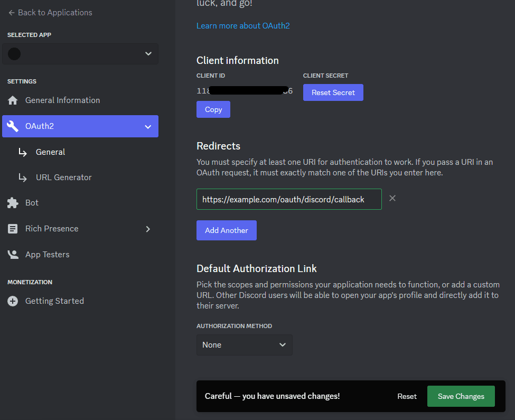Click the General Information home icon
This screenshot has height=420, width=515.
[x=13, y=100]
